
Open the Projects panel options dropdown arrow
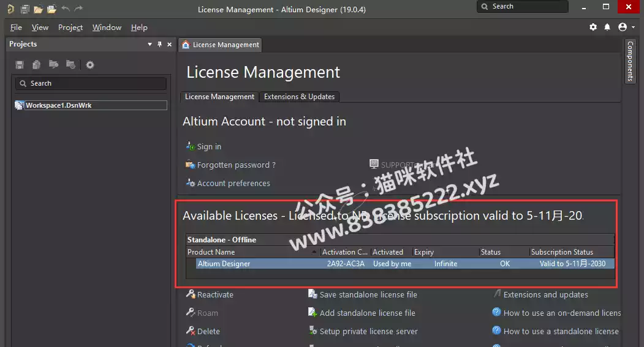pyautogui.click(x=150, y=44)
